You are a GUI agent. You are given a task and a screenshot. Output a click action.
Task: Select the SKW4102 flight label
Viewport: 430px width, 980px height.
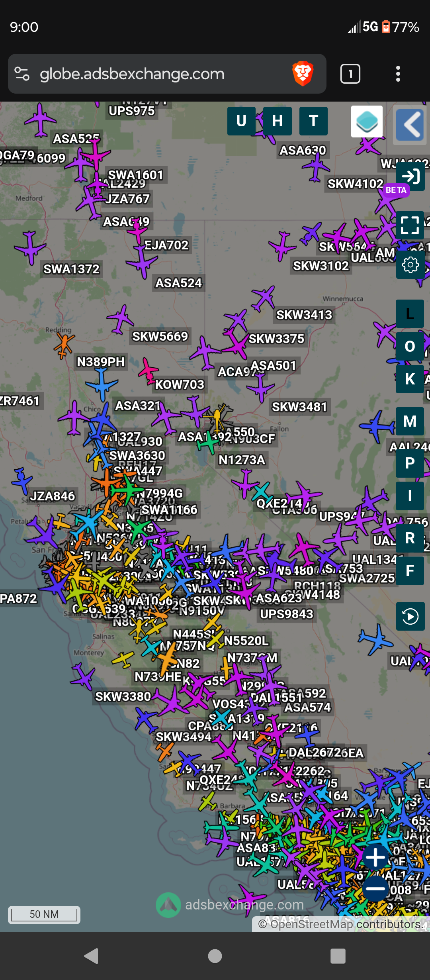click(x=356, y=184)
